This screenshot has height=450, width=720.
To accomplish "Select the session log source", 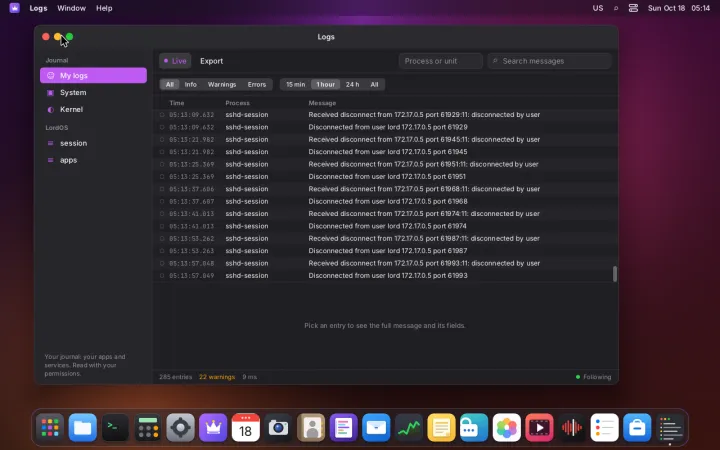I will [x=93, y=143].
